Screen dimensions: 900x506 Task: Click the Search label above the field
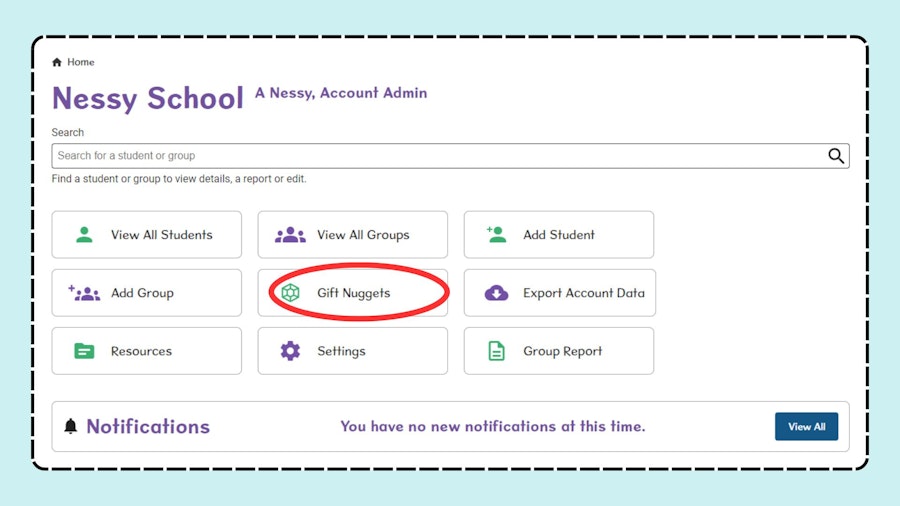[x=68, y=133]
